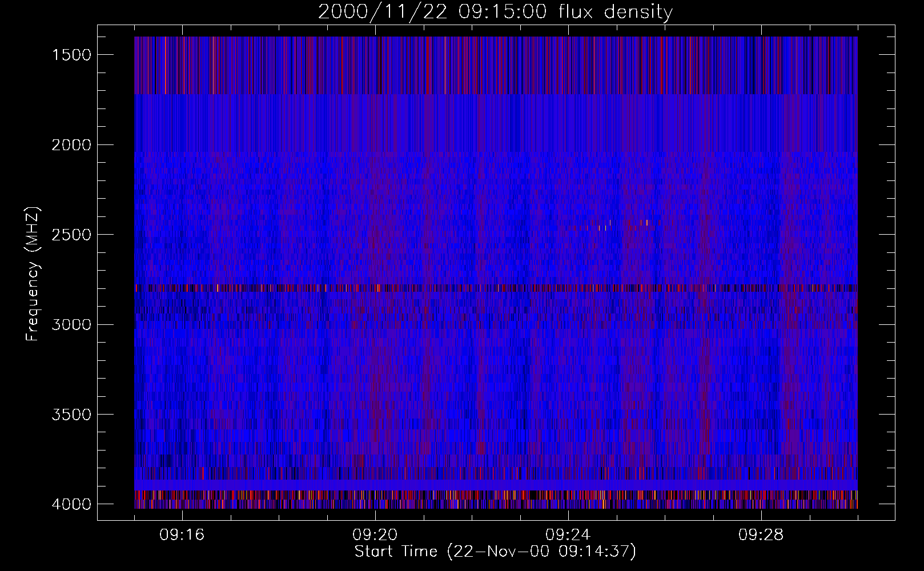Click the plot title '2000/11/22 09:15:00 flux density'

[x=495, y=12]
